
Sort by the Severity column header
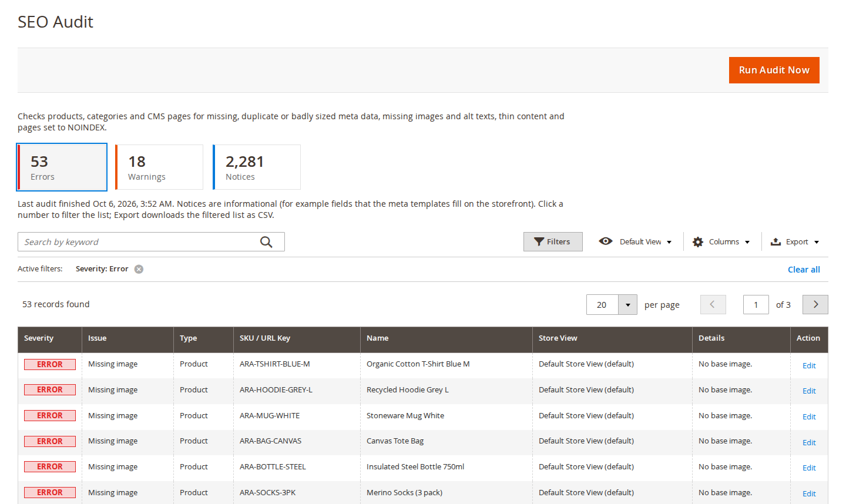click(x=50, y=338)
